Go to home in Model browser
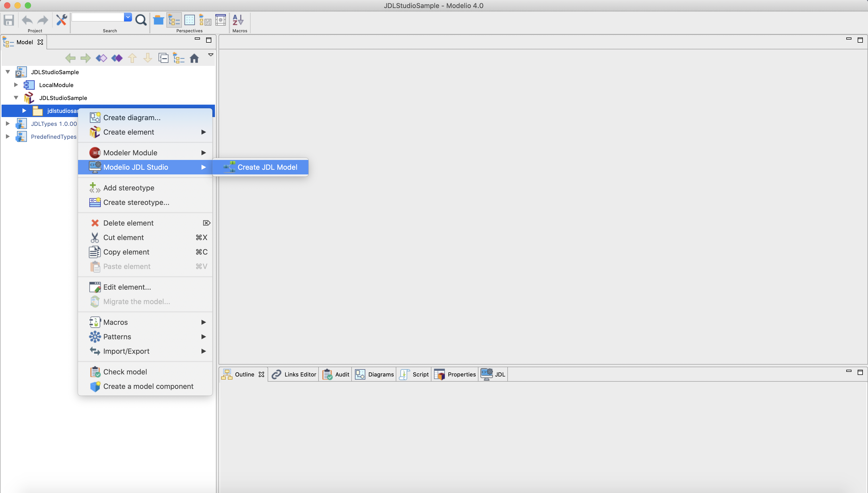This screenshot has width=868, height=493. (194, 58)
